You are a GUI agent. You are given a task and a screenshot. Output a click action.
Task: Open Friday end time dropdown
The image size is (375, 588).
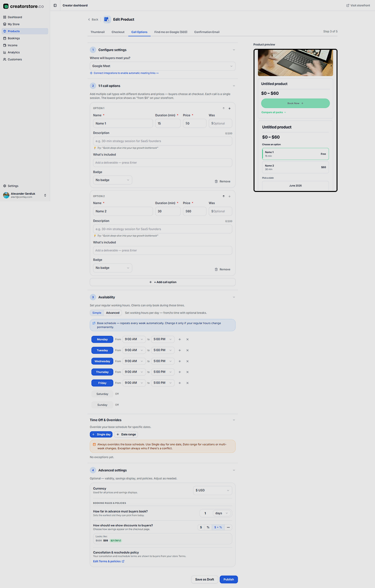tap(163, 383)
